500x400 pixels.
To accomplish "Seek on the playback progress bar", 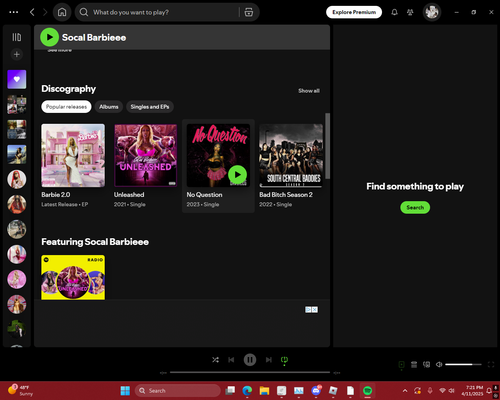I will pos(250,372).
